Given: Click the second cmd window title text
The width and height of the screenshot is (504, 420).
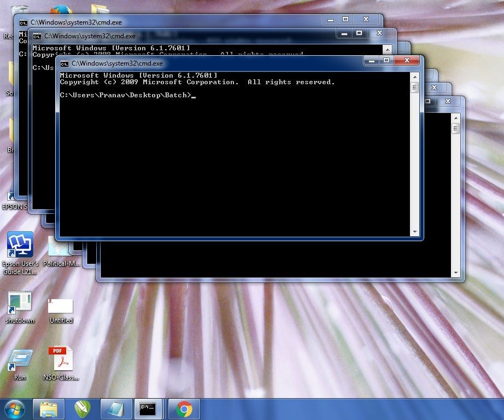Looking at the screenshot, I should 90,36.
